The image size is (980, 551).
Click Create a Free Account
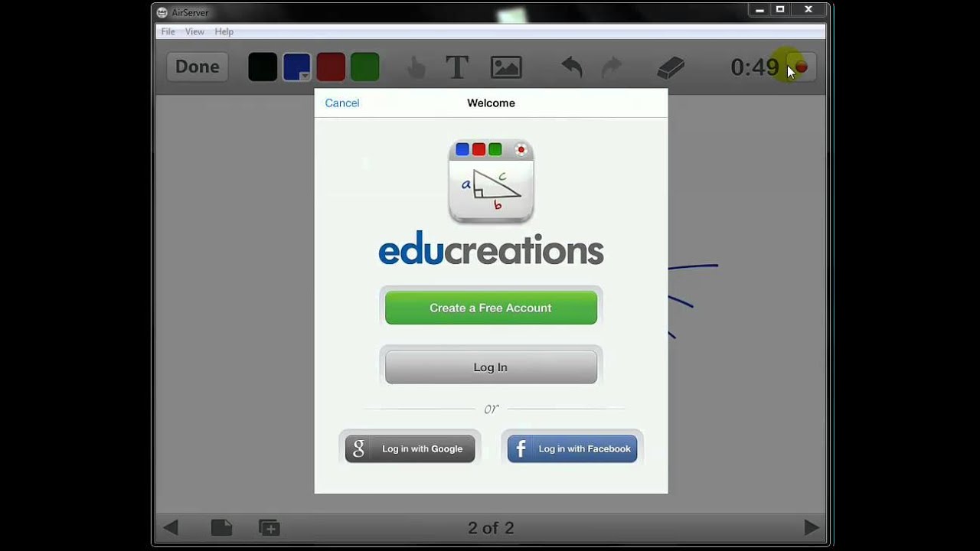coord(491,308)
